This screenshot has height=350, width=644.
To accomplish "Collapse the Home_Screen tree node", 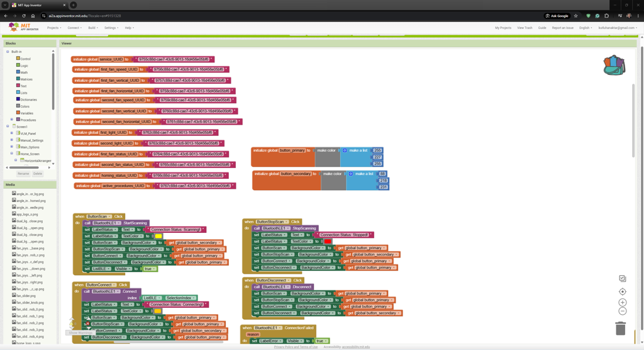I will click(x=11, y=154).
